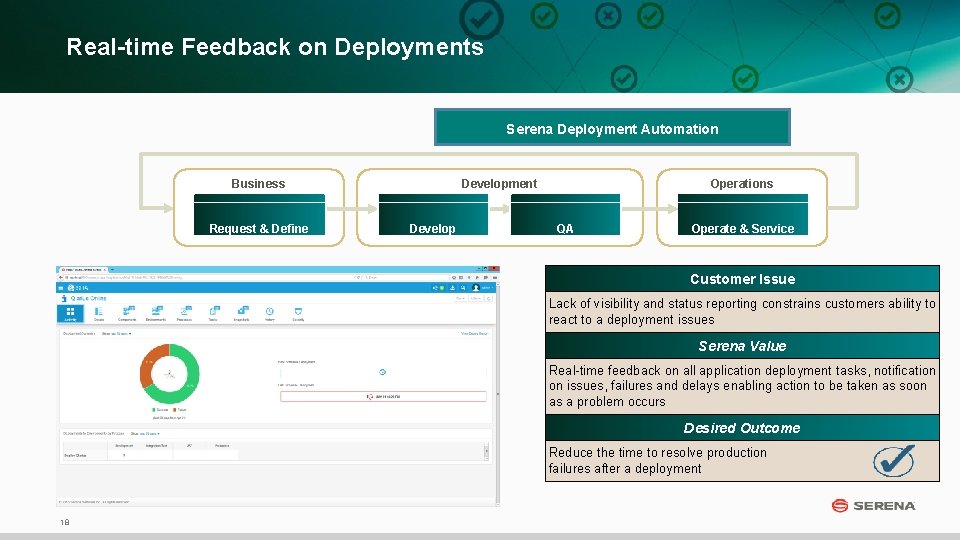Open the Tasks tab

213,313
